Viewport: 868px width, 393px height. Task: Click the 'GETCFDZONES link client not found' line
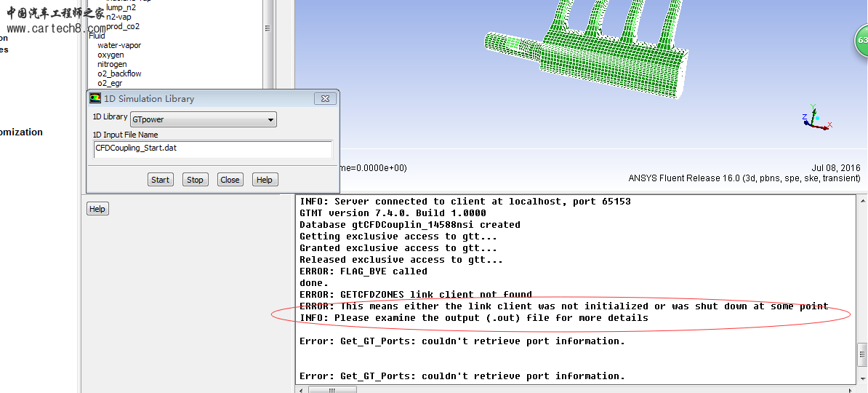pos(416,294)
